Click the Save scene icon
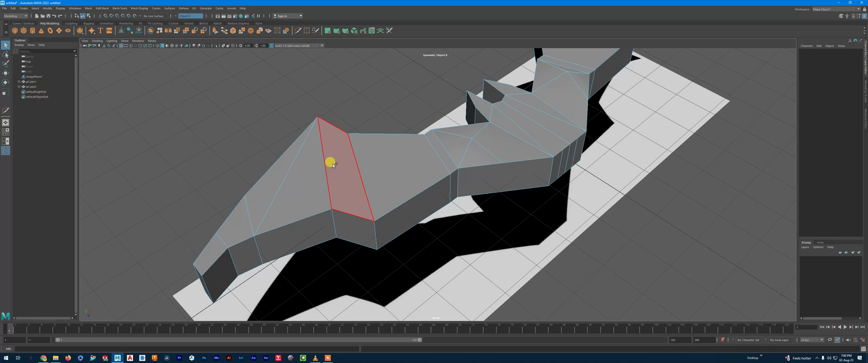Screen dimensions: 868x363 tap(48, 16)
